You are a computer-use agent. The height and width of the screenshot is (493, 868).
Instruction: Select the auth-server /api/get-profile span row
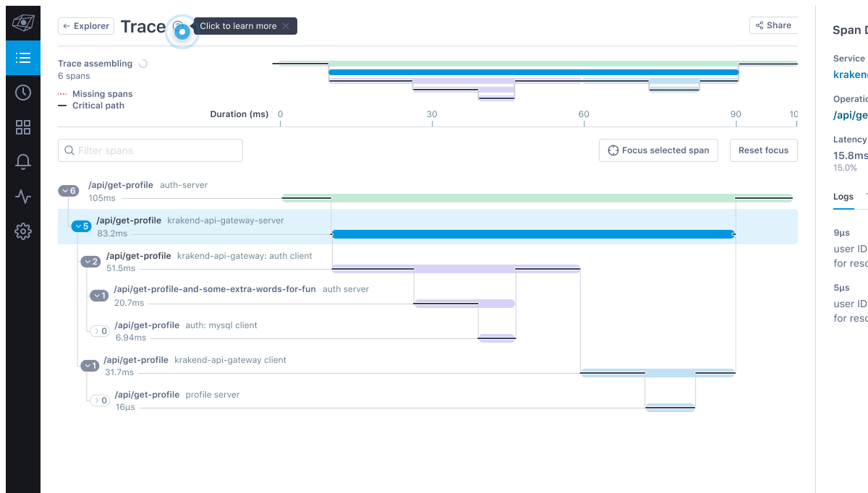427,192
